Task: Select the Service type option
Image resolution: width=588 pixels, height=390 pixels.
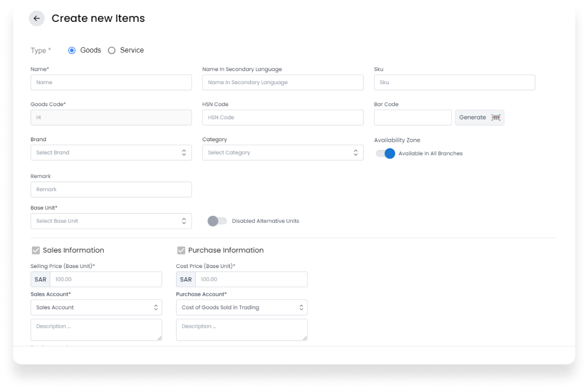Action: coord(112,51)
